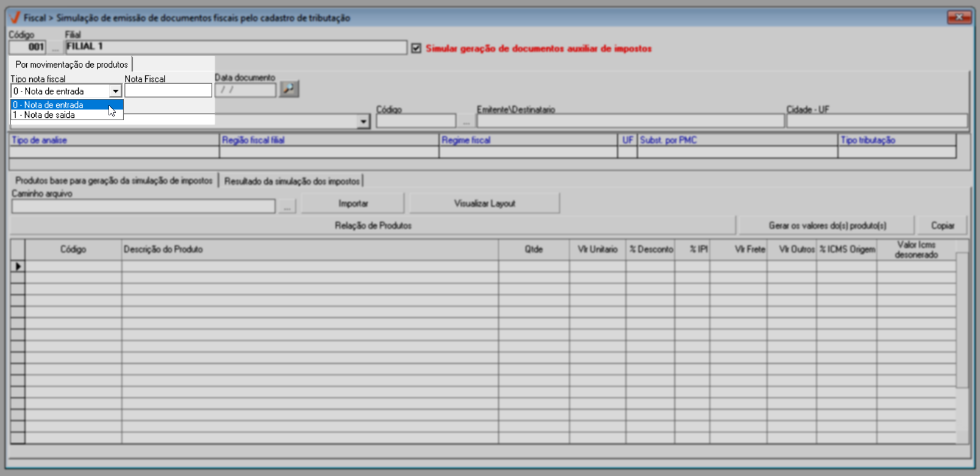The width and height of the screenshot is (980, 476).
Task: Click 'Gerar os valores do(s) produto(s)' button
Action: click(827, 225)
